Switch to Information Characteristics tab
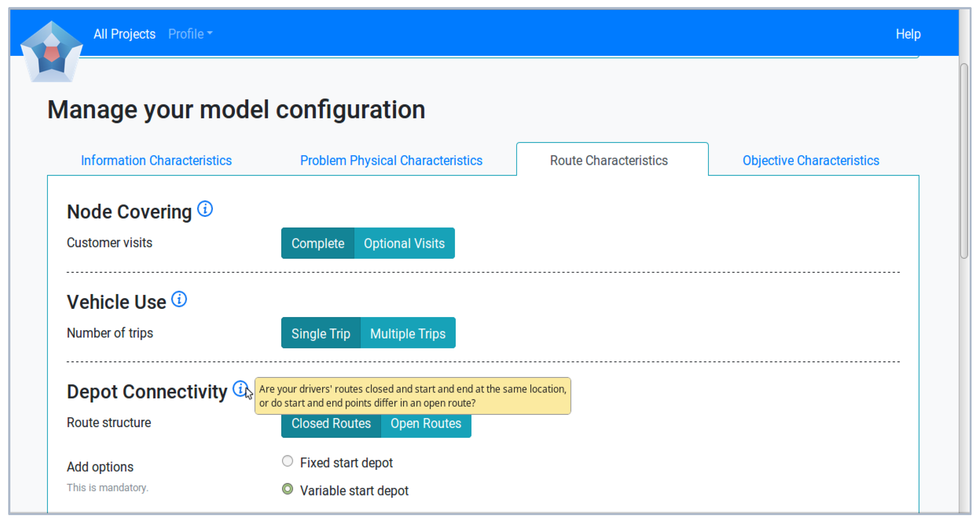Image resolution: width=980 pixels, height=523 pixels. [x=156, y=161]
